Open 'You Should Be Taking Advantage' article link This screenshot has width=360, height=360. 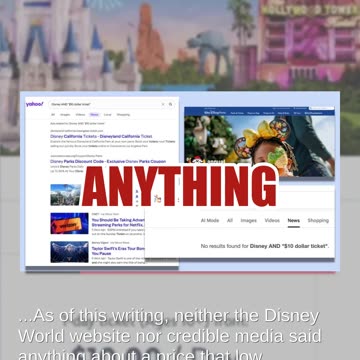118,222
